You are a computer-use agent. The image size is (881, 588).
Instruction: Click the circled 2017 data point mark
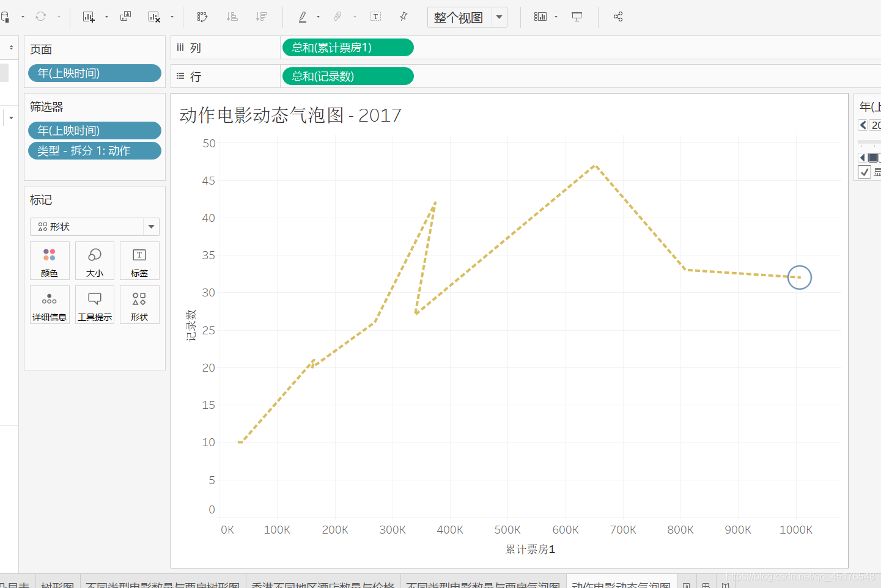pos(799,277)
